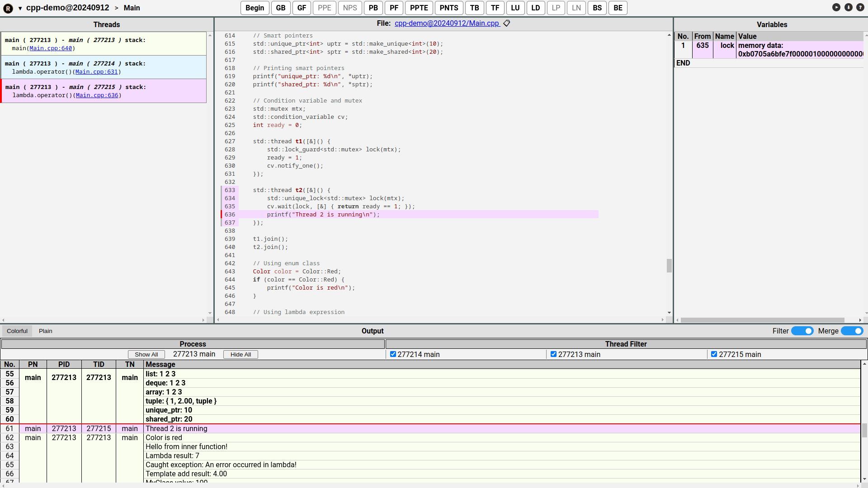The width and height of the screenshot is (868, 488).
Task: Open the Main.cpp:631 stack link
Action: tap(96, 72)
